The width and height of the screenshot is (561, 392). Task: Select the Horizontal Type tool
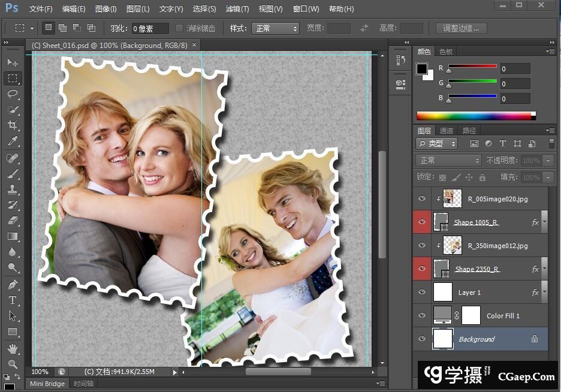click(x=13, y=300)
